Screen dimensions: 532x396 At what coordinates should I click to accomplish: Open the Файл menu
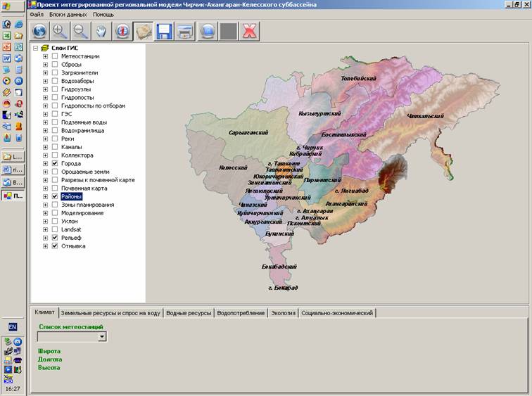(37, 15)
